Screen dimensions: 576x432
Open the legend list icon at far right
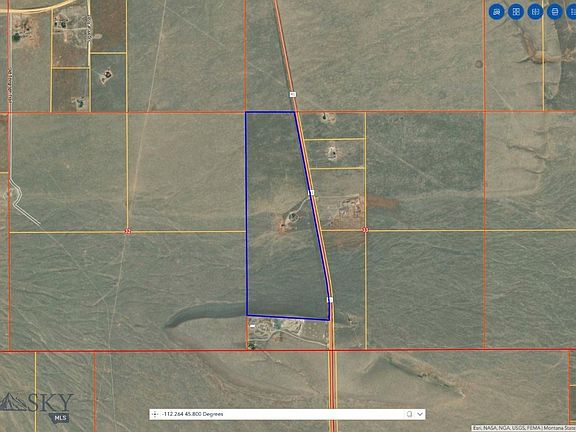tap(572, 12)
